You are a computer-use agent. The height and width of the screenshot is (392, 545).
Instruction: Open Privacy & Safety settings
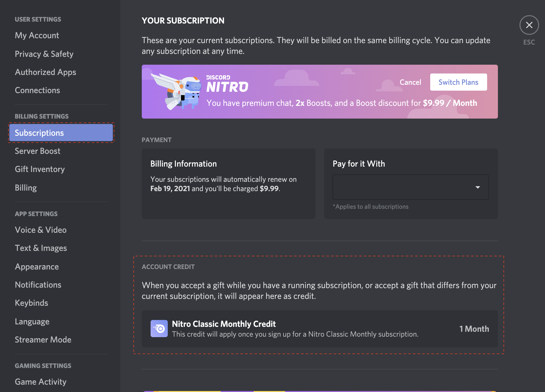44,53
